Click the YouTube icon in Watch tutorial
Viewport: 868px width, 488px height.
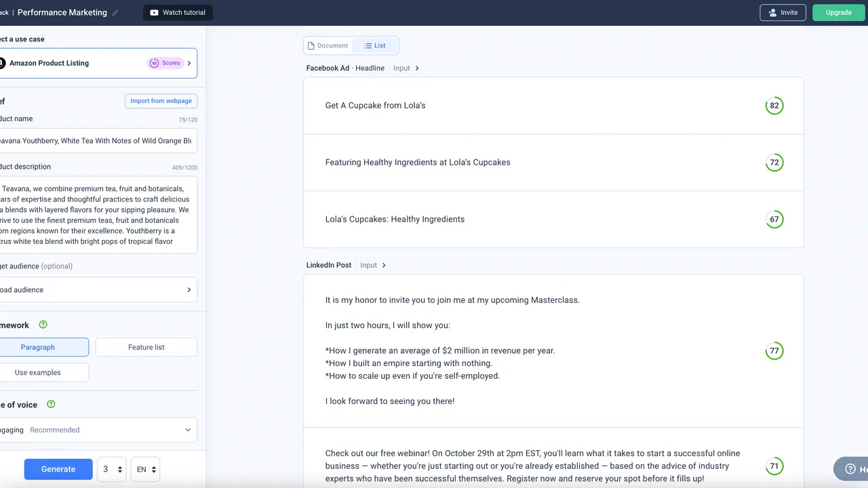pyautogui.click(x=154, y=13)
